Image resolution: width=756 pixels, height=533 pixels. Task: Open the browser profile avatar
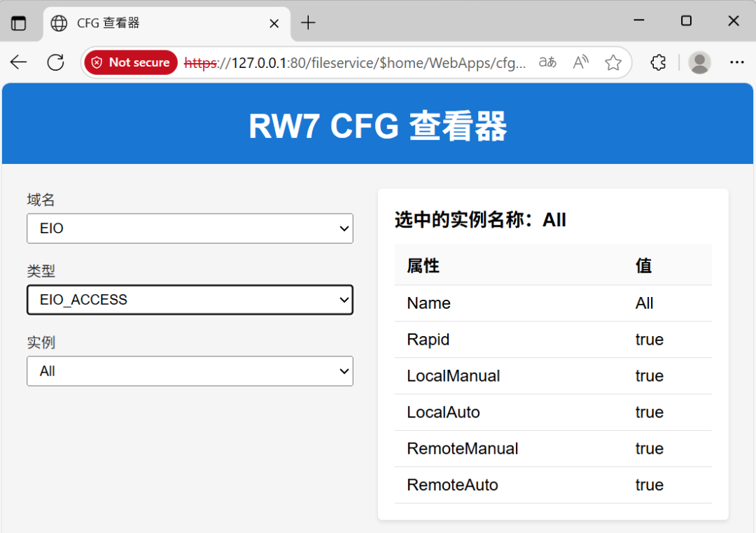(699, 62)
